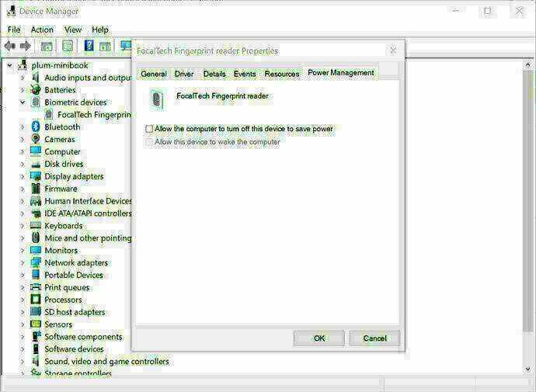Click the Network adapters category icon
The height and width of the screenshot is (392, 536).
coord(36,262)
